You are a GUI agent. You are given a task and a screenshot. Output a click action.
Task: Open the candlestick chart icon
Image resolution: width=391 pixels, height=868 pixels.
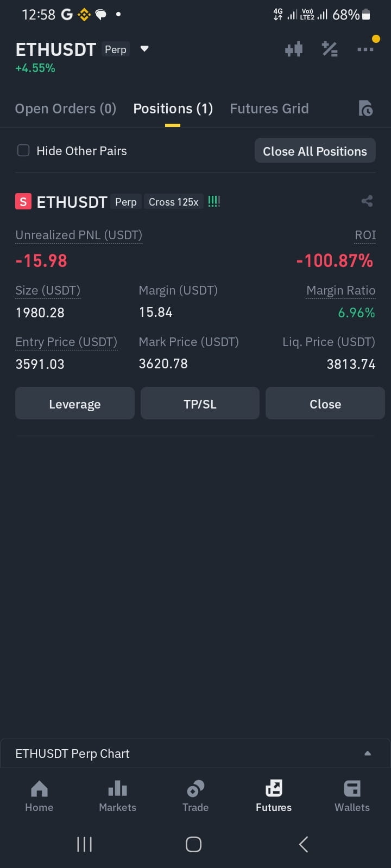click(294, 49)
